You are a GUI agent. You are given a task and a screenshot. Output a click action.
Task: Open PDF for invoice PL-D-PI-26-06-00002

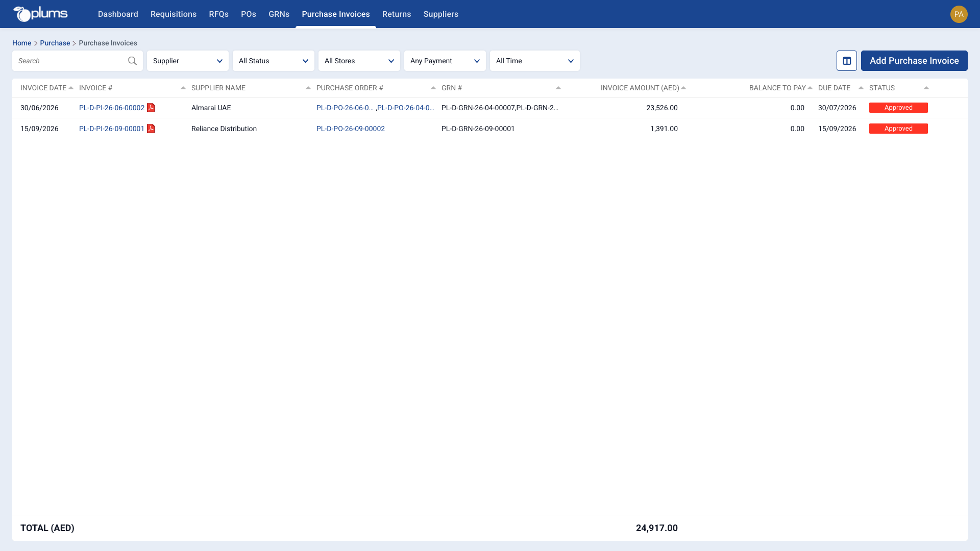coord(151,108)
